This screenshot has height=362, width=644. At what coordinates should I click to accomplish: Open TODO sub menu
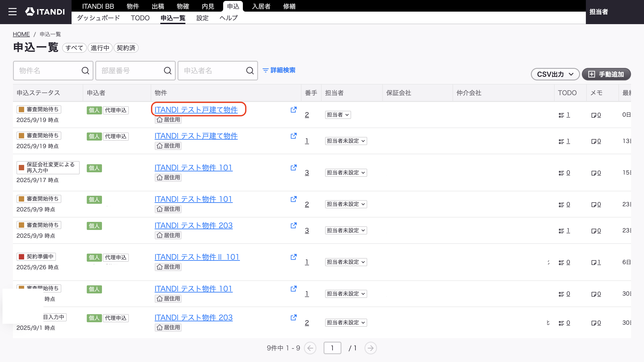click(x=140, y=18)
